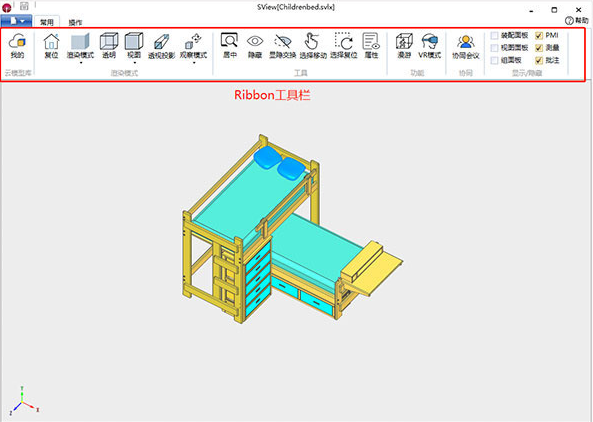Uncheck the 批注 annotation checkbox
593x422 pixels.
[539, 60]
